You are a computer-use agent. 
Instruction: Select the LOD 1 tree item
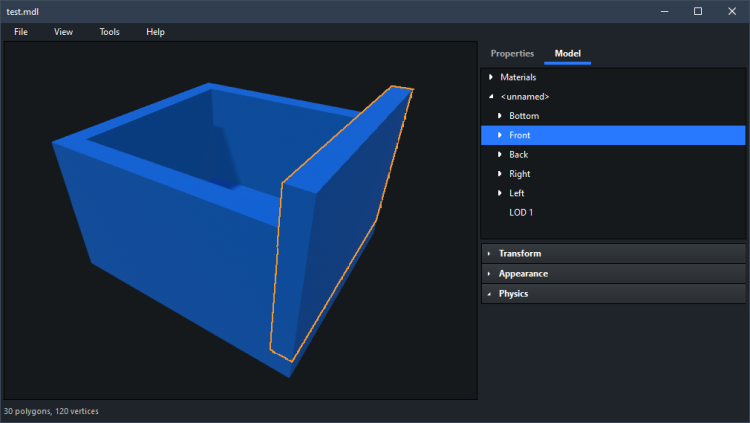pos(521,212)
